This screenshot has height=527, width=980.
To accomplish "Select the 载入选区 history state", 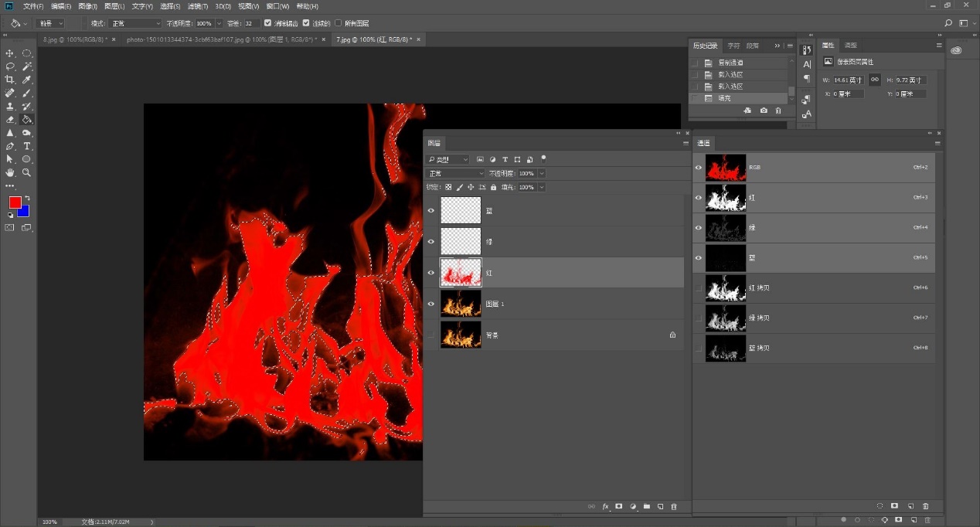I will [730, 75].
